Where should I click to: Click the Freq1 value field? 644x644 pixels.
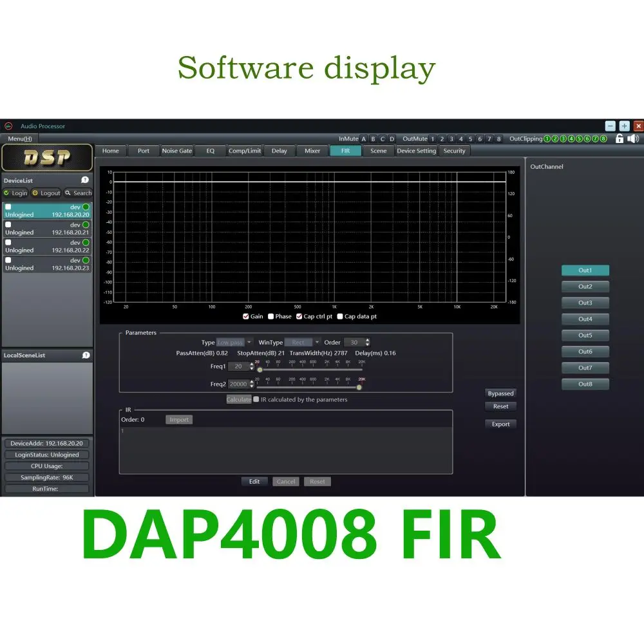(x=239, y=366)
